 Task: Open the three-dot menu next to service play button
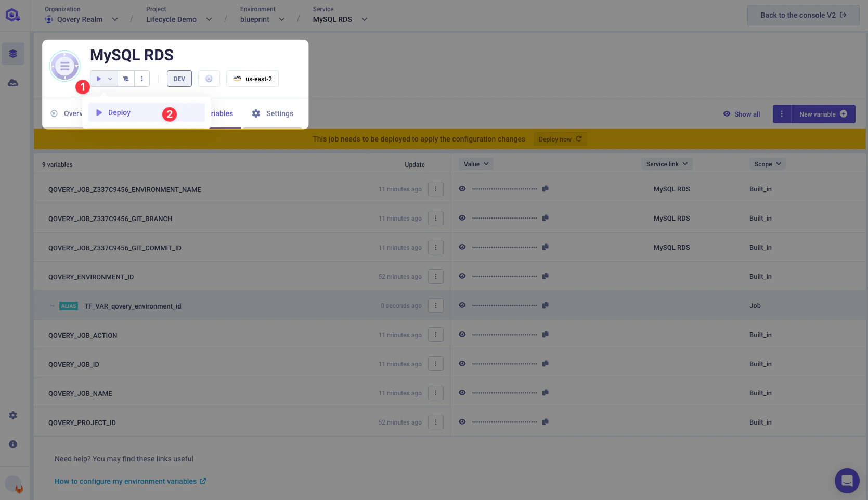141,79
